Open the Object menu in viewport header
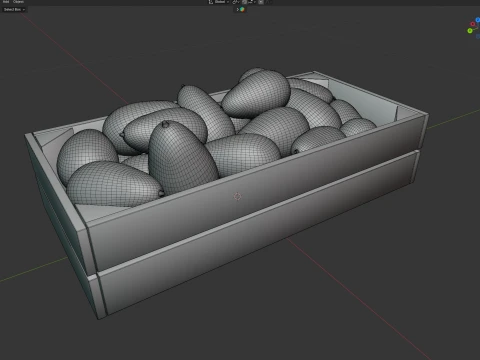 point(18,2)
